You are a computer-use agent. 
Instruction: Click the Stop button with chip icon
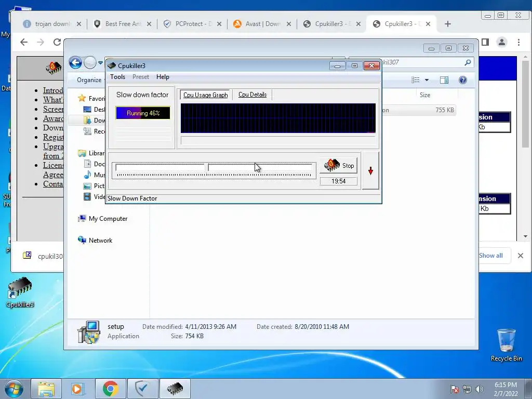(339, 166)
